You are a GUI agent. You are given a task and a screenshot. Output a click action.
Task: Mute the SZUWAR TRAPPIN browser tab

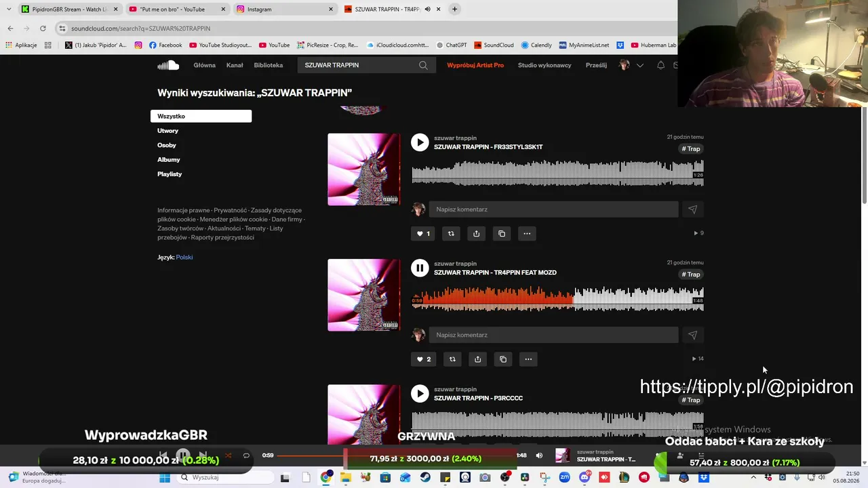point(427,9)
